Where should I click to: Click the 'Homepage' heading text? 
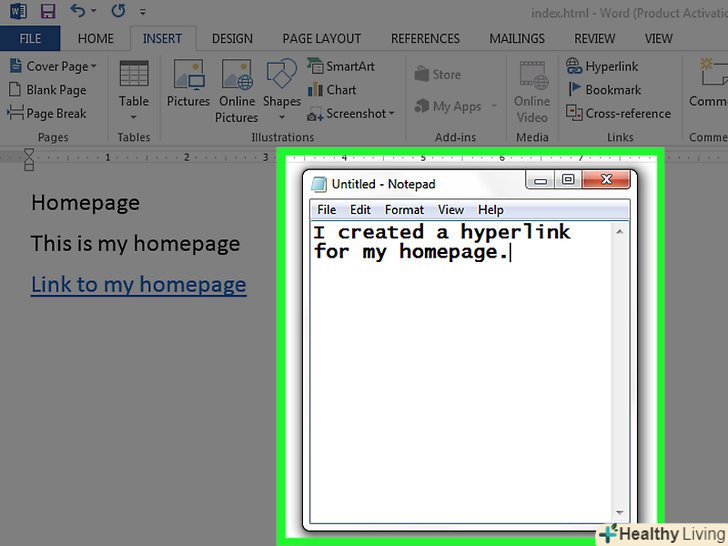(x=85, y=203)
